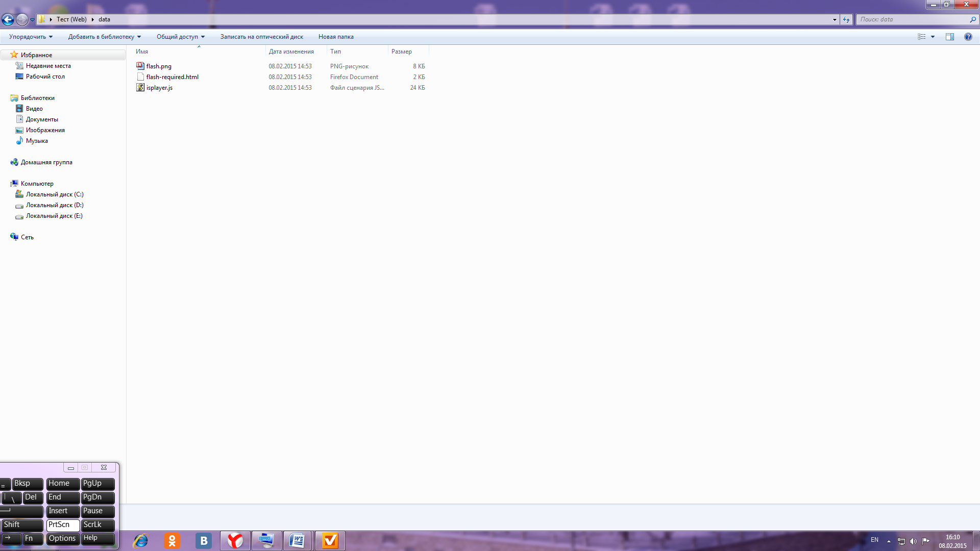This screenshot has width=980, height=551.
Task: Open the 'Видео' library
Action: [x=34, y=109]
